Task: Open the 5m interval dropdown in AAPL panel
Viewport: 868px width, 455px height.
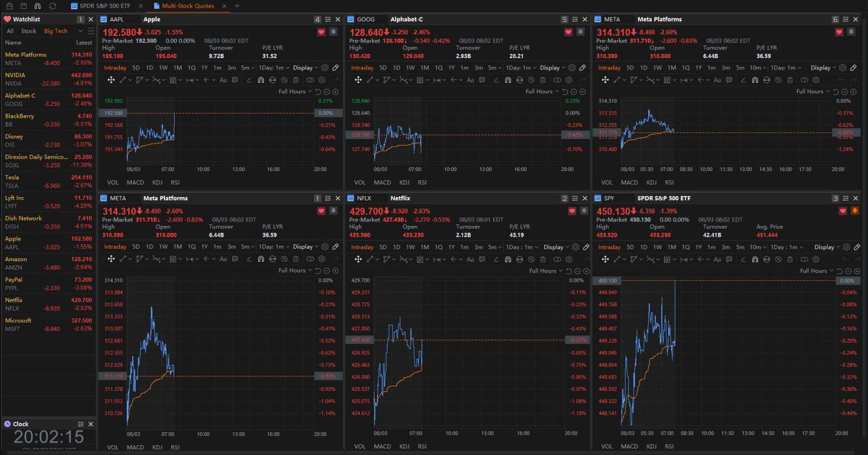Action: click(x=248, y=68)
